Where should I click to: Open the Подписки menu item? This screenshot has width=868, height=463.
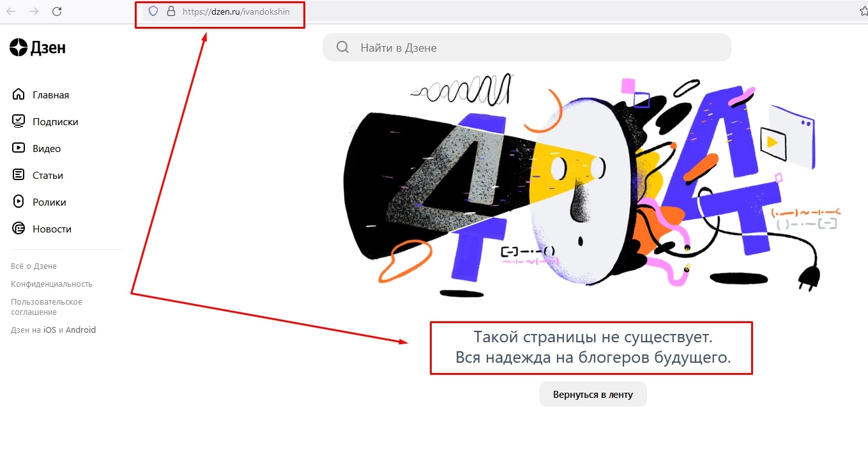coord(56,121)
